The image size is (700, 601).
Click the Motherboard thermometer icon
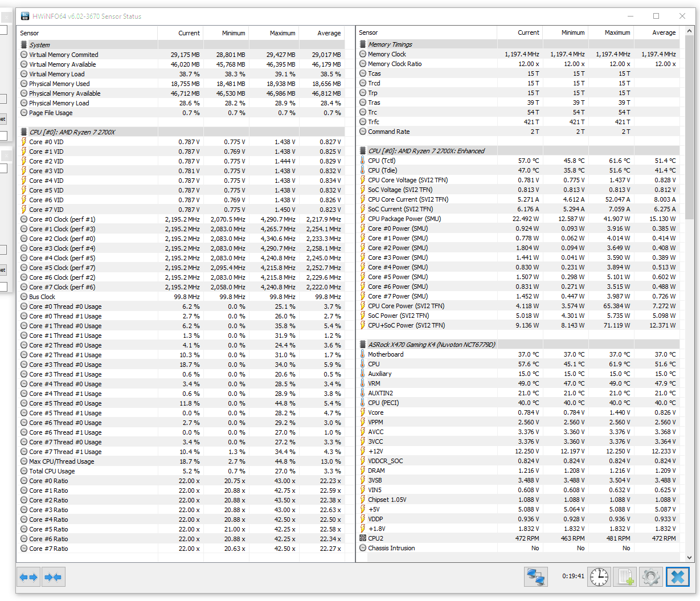pos(363,354)
